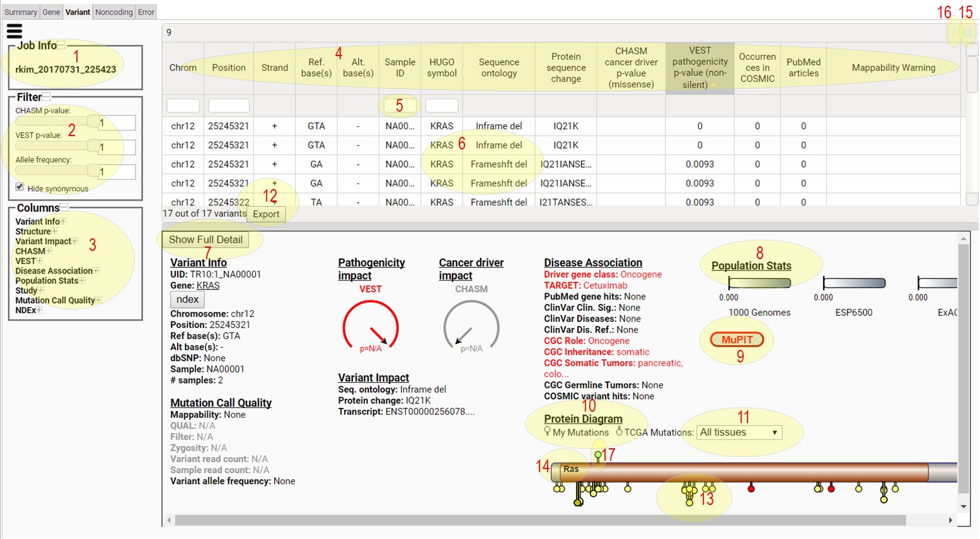Click the Position column filter box

point(229,105)
